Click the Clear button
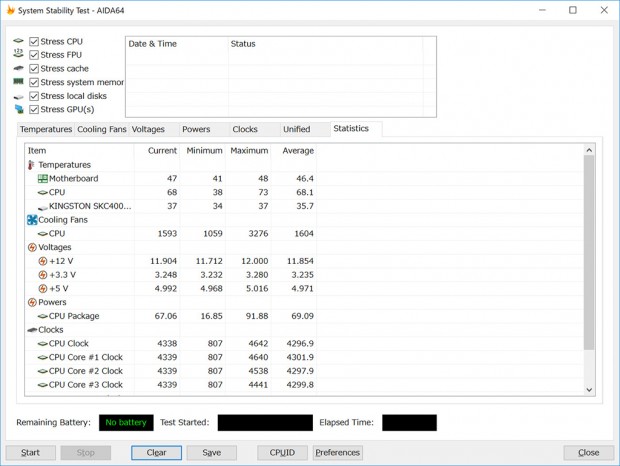This screenshot has width=620, height=466. coord(157,453)
